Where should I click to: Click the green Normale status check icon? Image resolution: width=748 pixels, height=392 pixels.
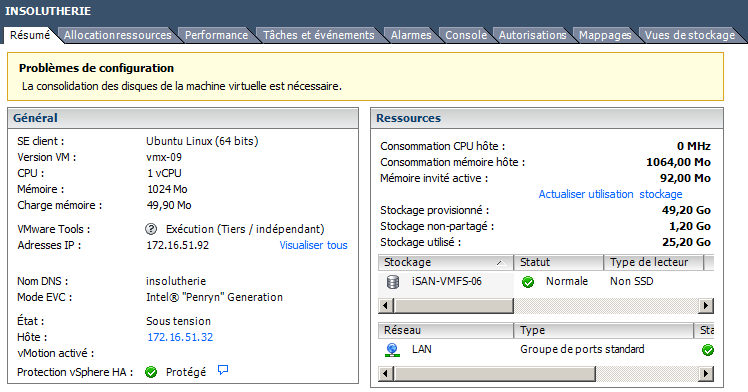[528, 282]
